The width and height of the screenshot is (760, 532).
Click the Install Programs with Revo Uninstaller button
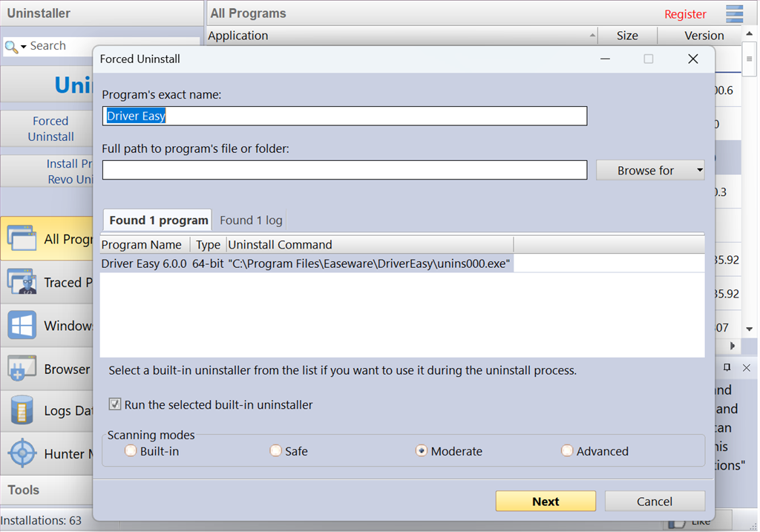[47, 171]
